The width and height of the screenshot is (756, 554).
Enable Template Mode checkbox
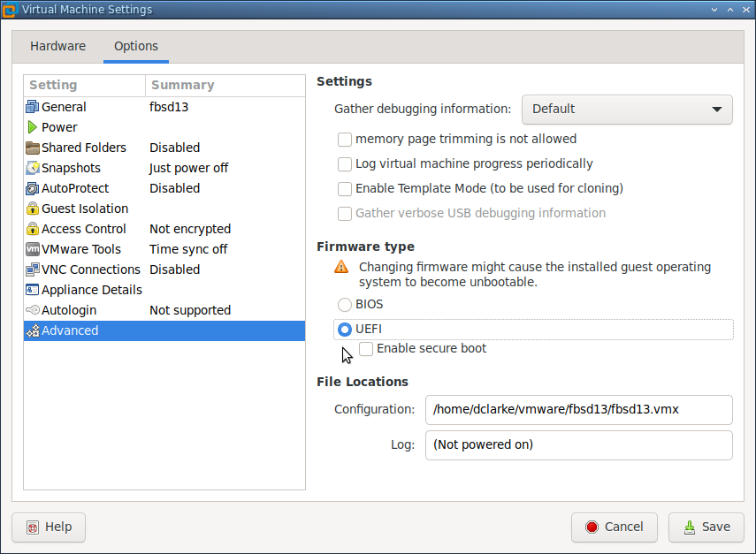(x=345, y=188)
